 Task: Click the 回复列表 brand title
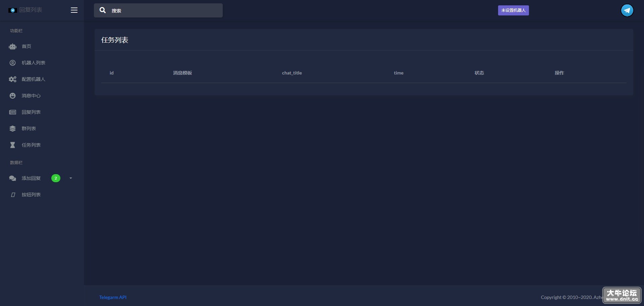(x=31, y=10)
